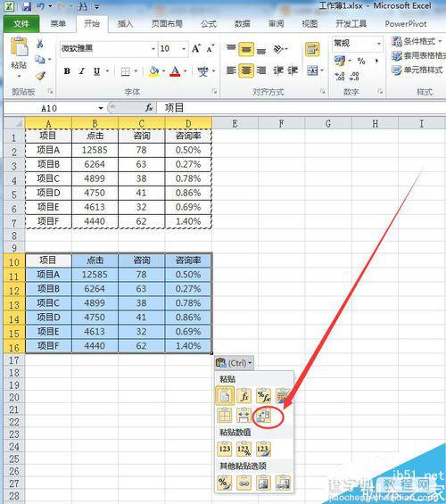446x504 pixels.
Task: Select Formulas & Number Formatting paste option
Action: point(263,395)
